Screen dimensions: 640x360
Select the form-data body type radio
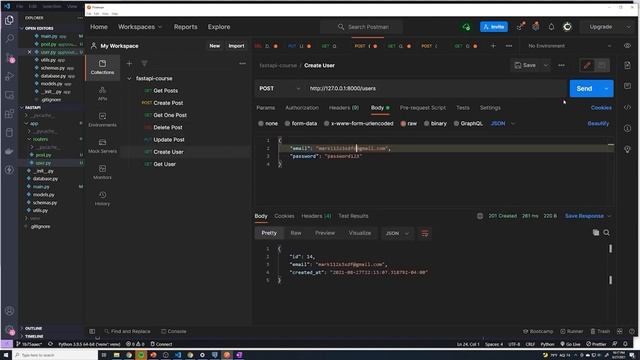click(287, 123)
